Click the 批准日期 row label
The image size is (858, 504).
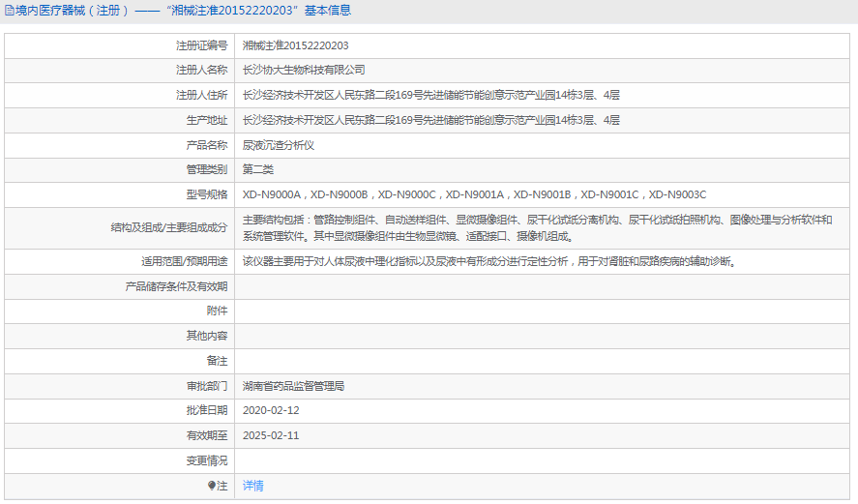[x=207, y=410]
